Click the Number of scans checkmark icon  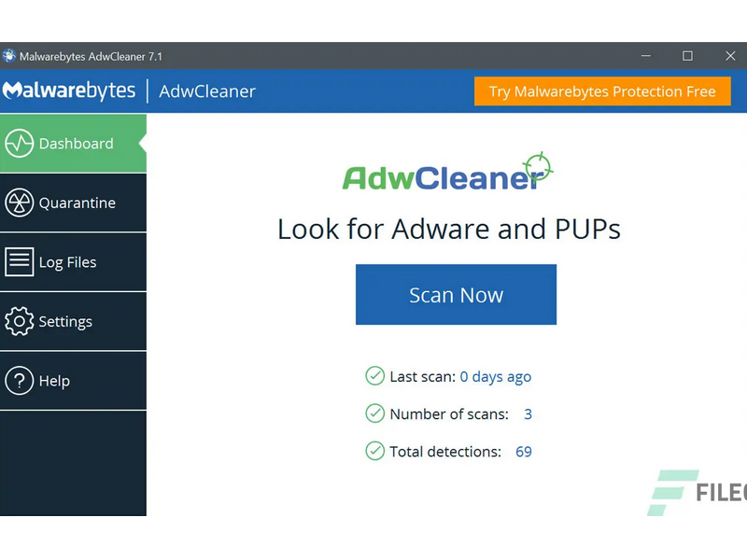click(x=375, y=413)
